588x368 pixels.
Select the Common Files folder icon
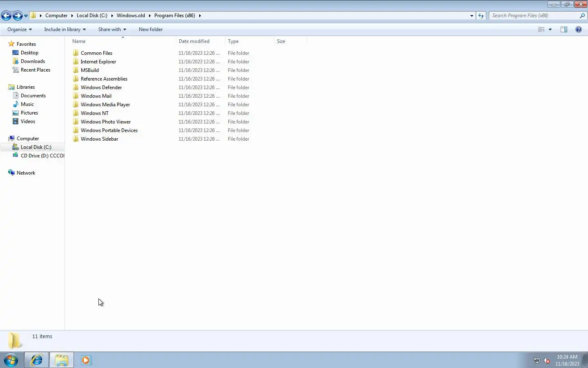[76, 53]
